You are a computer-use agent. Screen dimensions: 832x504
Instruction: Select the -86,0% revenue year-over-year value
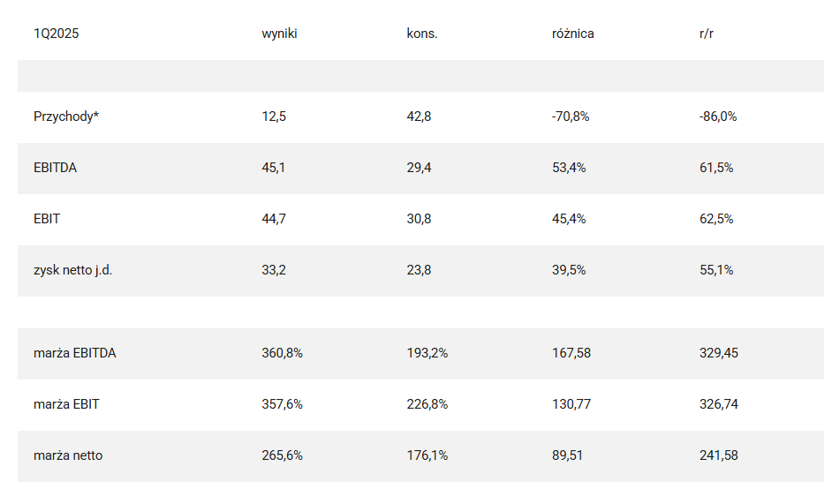718,117
